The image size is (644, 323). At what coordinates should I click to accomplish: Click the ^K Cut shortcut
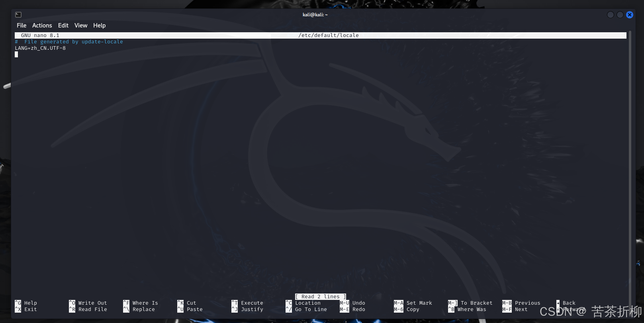pos(187,303)
